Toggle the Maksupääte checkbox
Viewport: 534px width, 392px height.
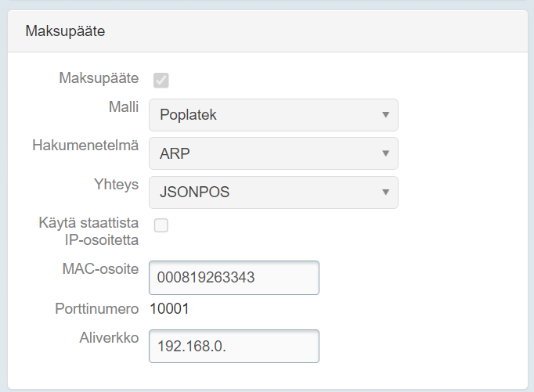[161, 80]
